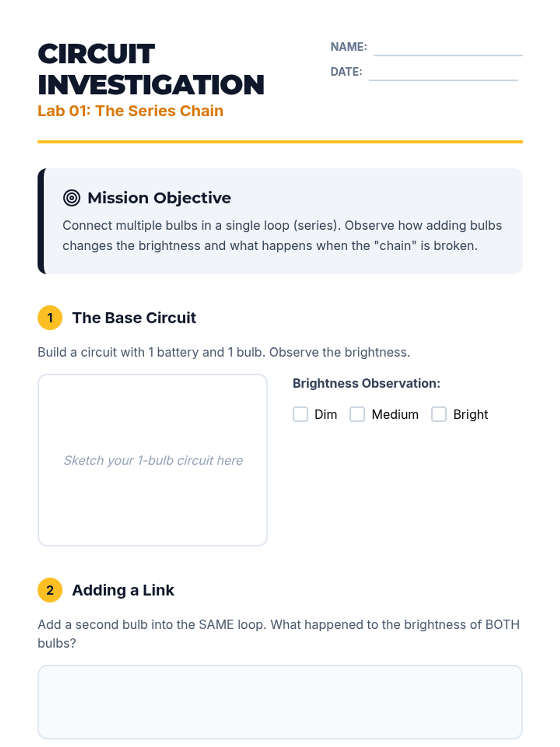This screenshot has height=747, width=560.
Task: Click the yellow divider line under header
Action: click(x=280, y=141)
